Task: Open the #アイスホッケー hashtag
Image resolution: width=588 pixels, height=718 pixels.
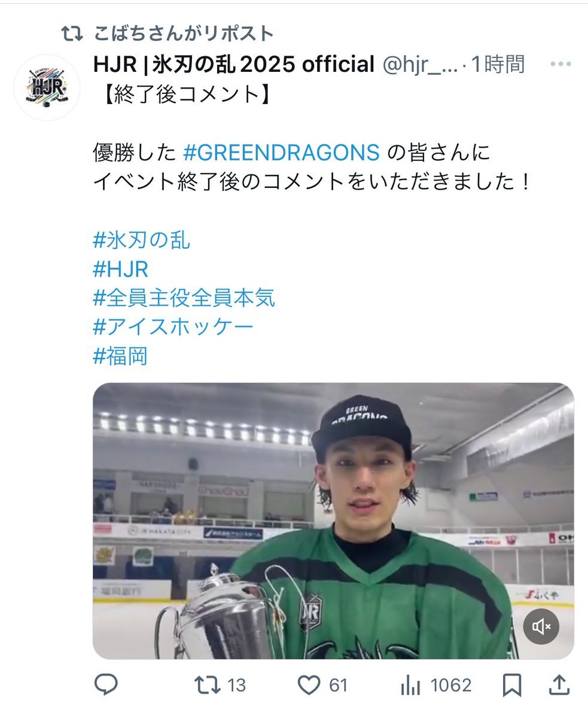Action: 173,327
